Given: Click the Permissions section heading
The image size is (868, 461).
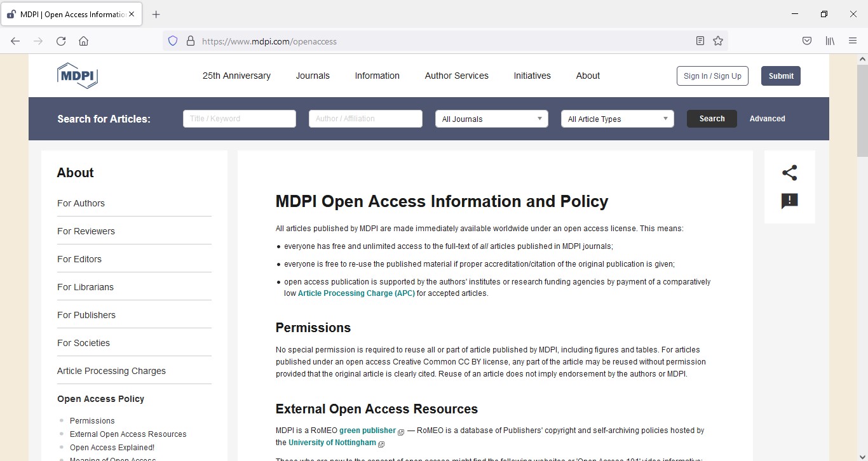Looking at the screenshot, I should pos(313,328).
